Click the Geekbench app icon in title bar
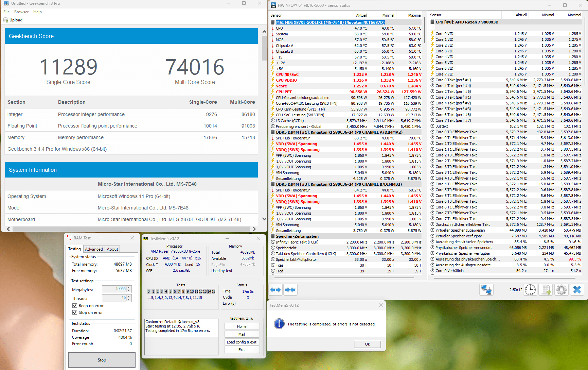588x370 pixels. point(6,3)
